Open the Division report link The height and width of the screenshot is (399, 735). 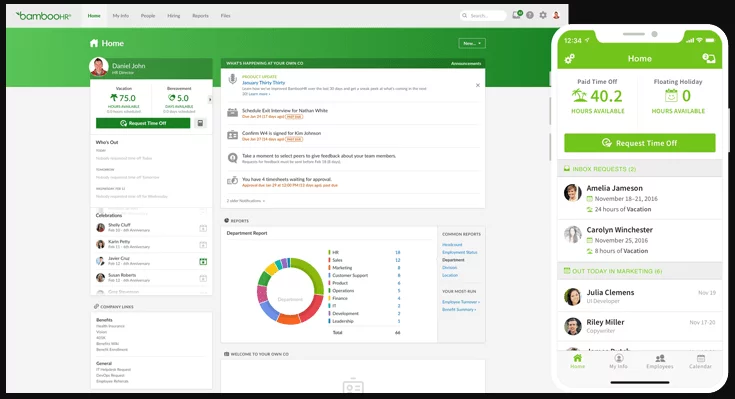click(x=450, y=268)
